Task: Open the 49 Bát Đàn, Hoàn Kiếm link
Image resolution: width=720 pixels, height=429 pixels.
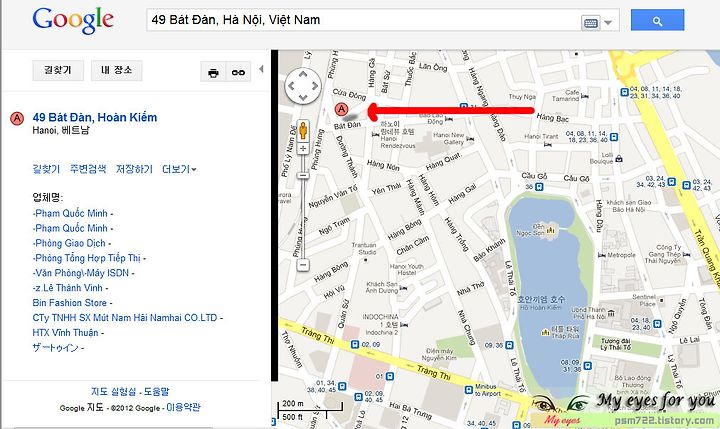Action: [95, 118]
